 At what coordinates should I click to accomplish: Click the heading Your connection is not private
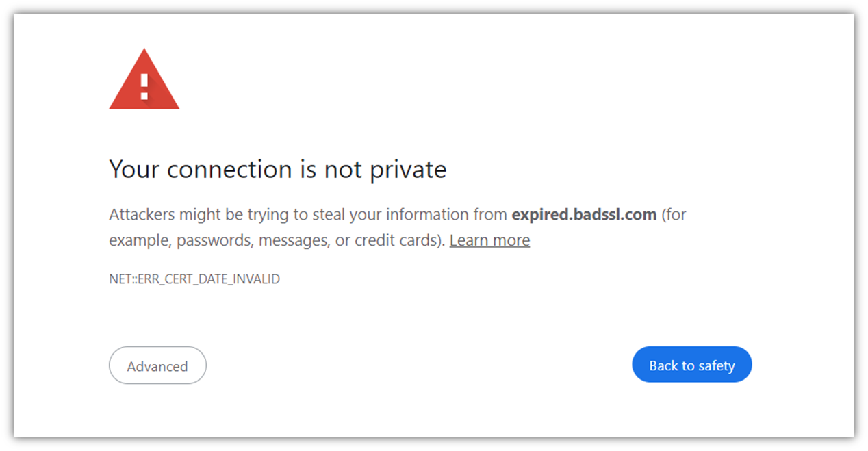click(x=277, y=169)
